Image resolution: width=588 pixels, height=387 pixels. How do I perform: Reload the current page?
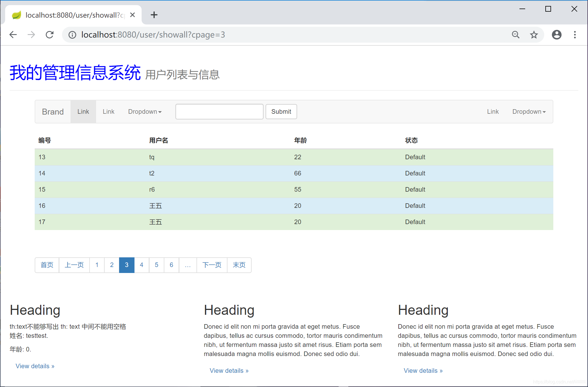[50, 35]
